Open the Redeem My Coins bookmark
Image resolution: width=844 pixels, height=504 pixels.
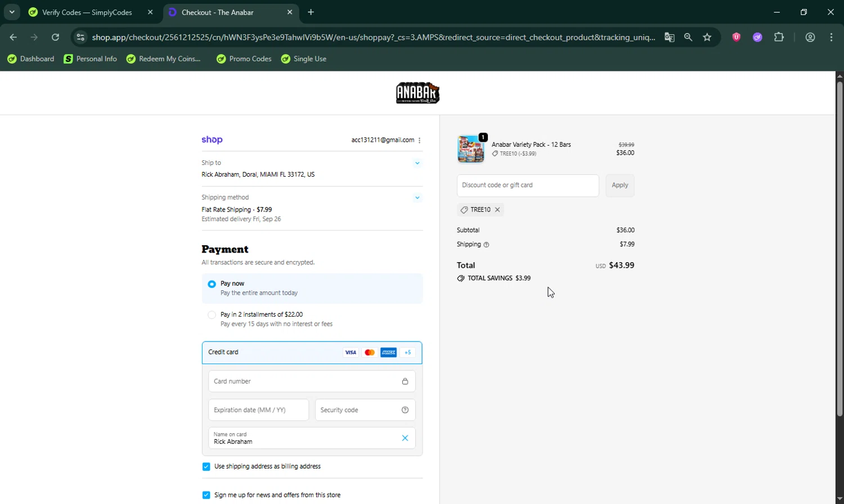click(x=164, y=58)
